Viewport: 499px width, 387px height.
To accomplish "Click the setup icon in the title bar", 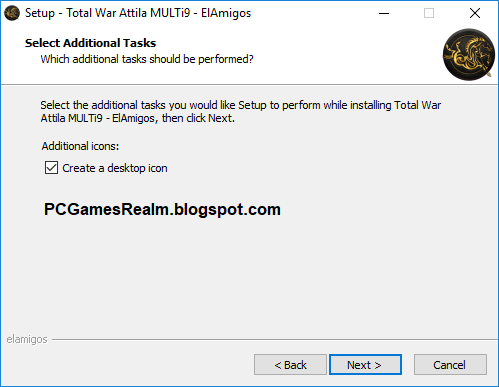I will pyautogui.click(x=12, y=13).
